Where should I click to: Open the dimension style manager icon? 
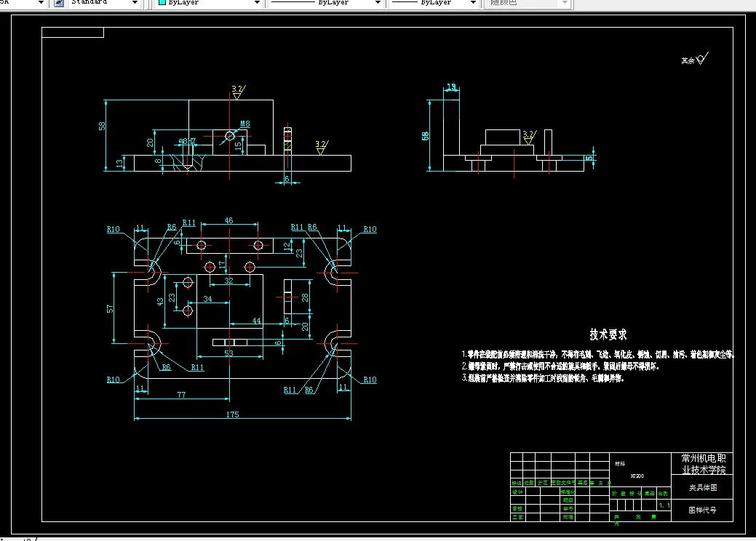pyautogui.click(x=59, y=3)
